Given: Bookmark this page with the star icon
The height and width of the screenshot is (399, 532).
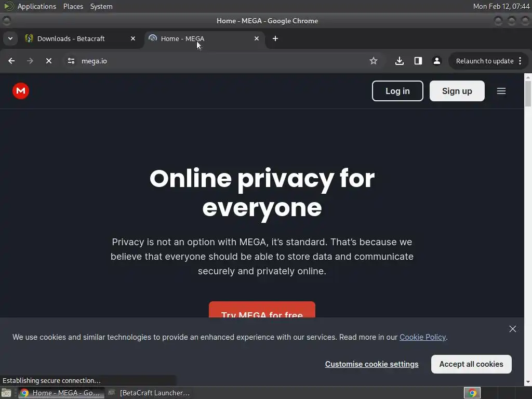Looking at the screenshot, I should pyautogui.click(x=373, y=61).
